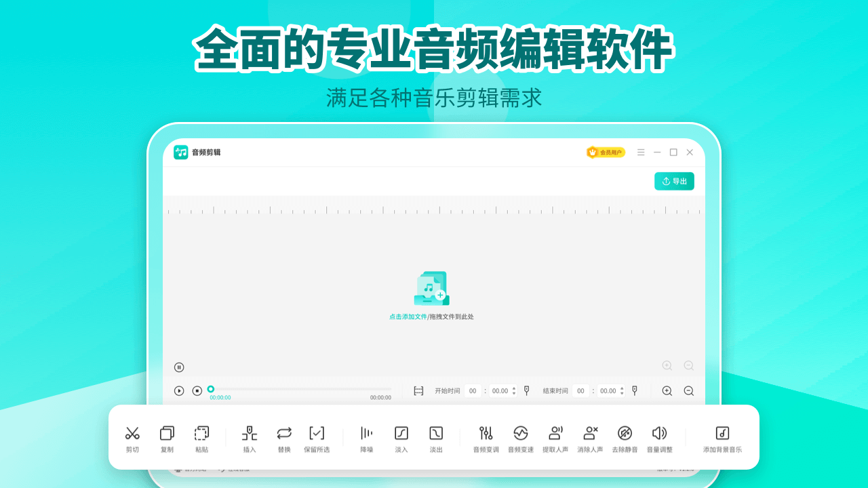
Task: Open the hamburger menu in the title bar
Action: (641, 152)
